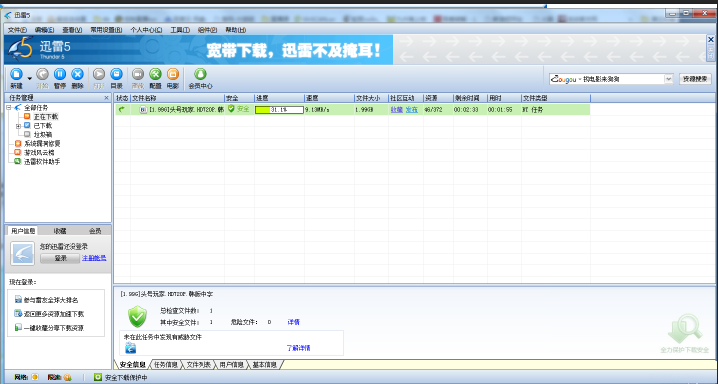Screen dimensions: 718x384
Task: Click the 暂停 (Pause) toolbar icon
Action: (60, 75)
